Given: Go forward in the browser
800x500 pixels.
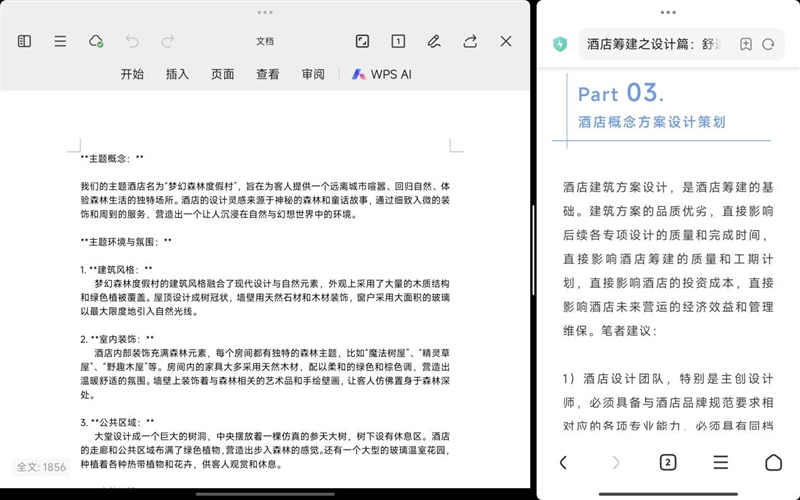Looking at the screenshot, I should (616, 463).
